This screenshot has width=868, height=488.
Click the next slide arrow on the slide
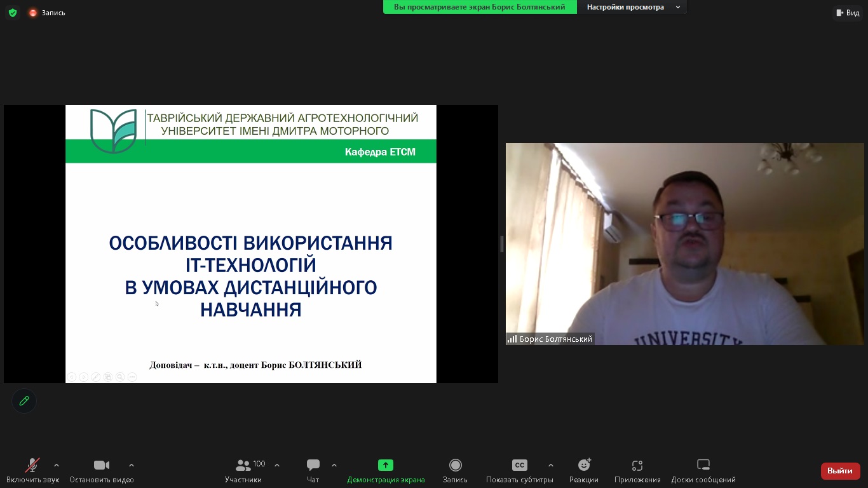(x=84, y=377)
